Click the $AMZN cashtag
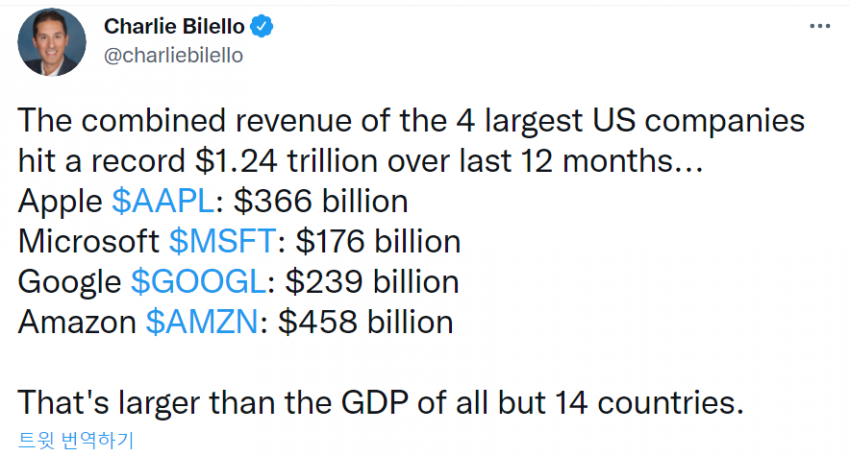 pos(203,321)
